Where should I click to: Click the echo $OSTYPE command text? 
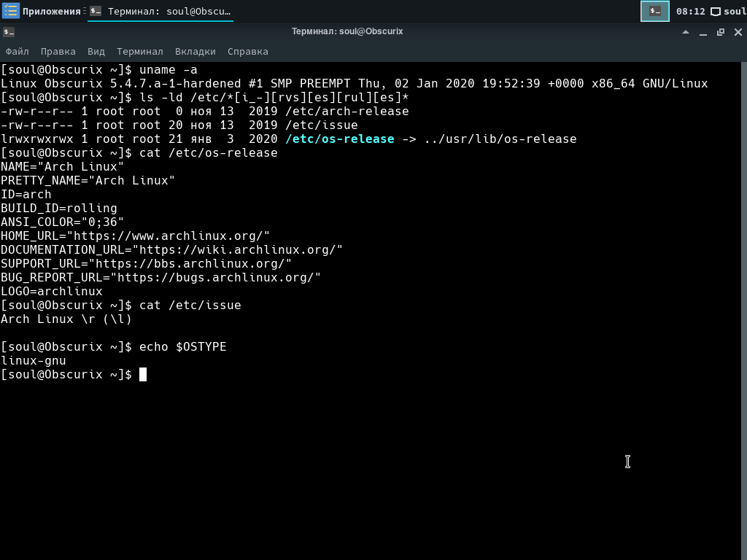pos(183,347)
